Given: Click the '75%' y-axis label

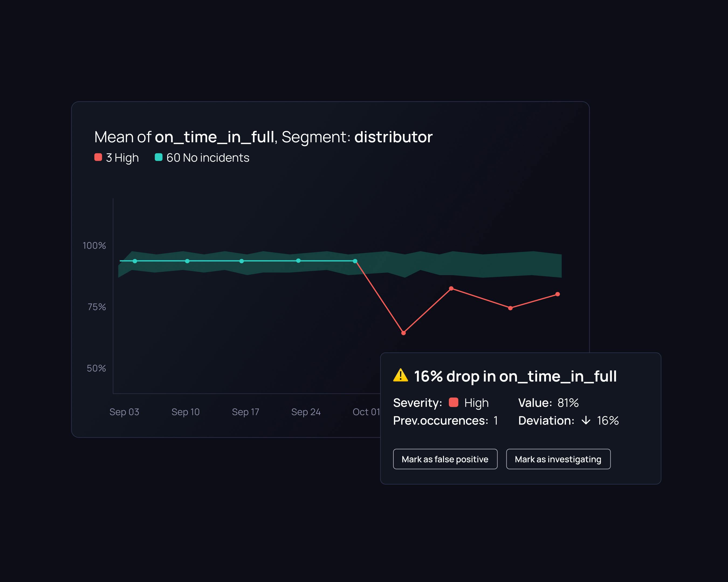Looking at the screenshot, I should 97,307.
